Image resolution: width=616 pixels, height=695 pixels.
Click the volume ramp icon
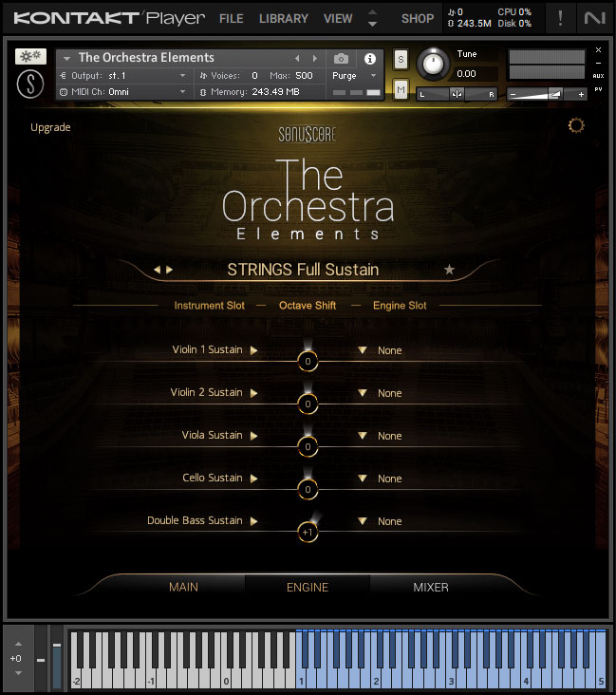pyautogui.click(x=555, y=94)
